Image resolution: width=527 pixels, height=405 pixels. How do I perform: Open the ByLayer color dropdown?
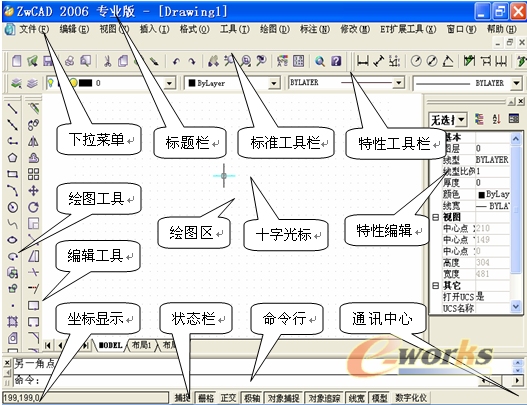pyautogui.click(x=274, y=83)
